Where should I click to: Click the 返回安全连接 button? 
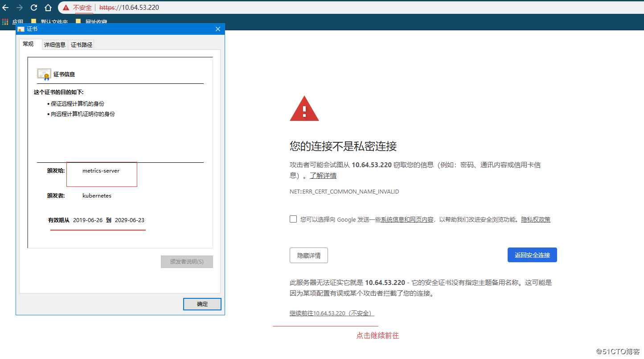click(x=532, y=255)
